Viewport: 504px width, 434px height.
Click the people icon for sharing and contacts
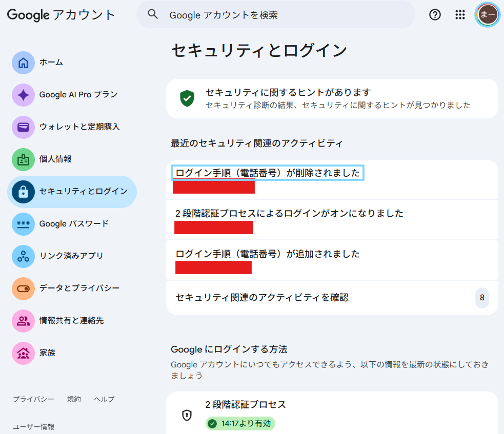point(23,321)
